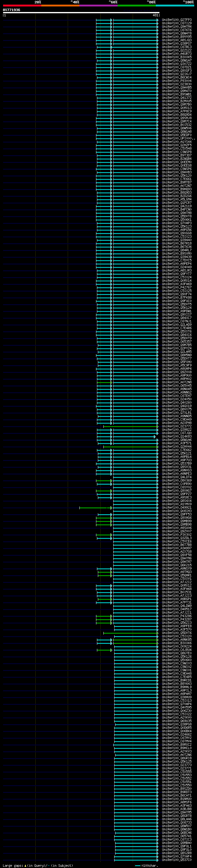Select hit UniRef100_Q307Z2
Image resolution: width=197 pixels, height=868 pixels.
(176, 64)
